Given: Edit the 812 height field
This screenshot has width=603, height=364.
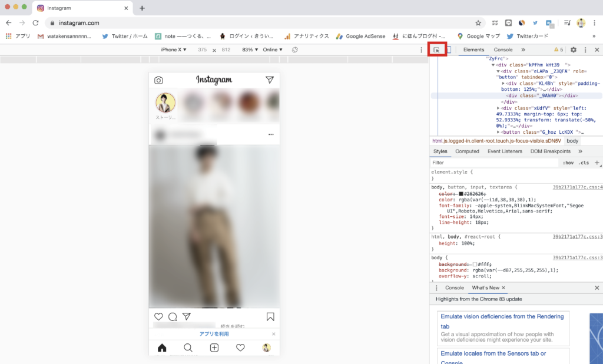Looking at the screenshot, I should (226, 49).
